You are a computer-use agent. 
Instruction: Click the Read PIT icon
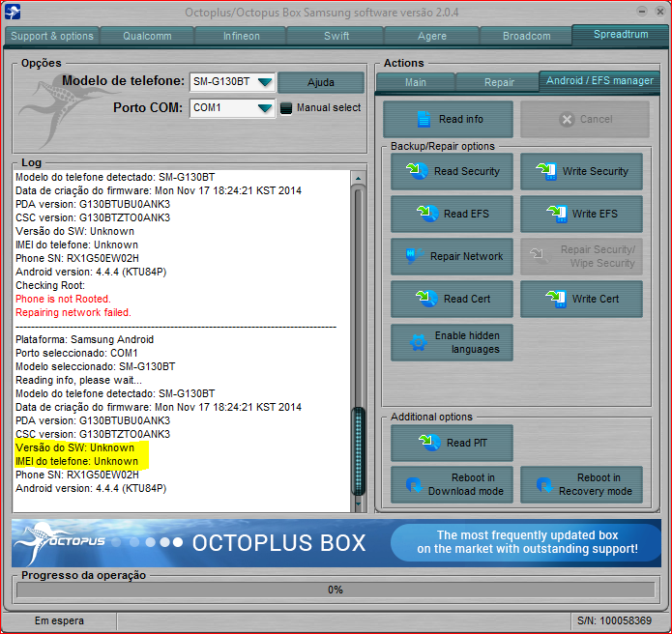[429, 442]
